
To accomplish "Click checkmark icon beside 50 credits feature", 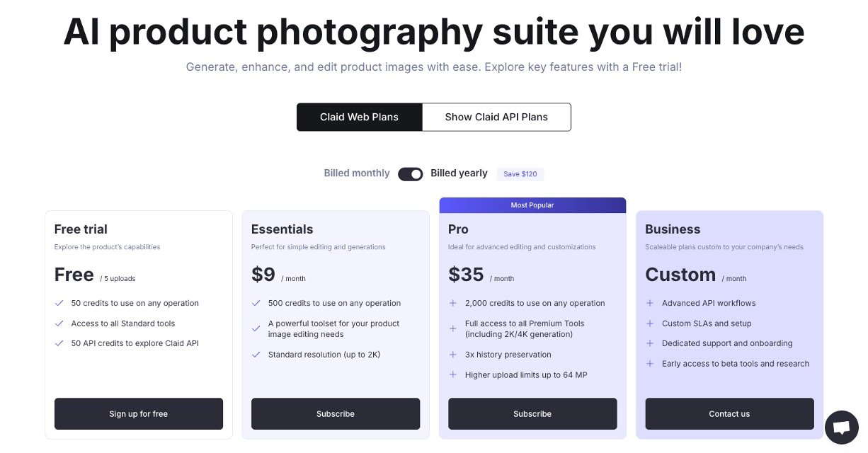I will point(59,303).
